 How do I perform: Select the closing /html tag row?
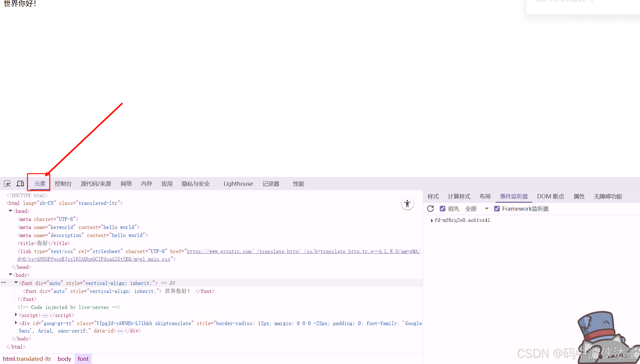coord(16,347)
